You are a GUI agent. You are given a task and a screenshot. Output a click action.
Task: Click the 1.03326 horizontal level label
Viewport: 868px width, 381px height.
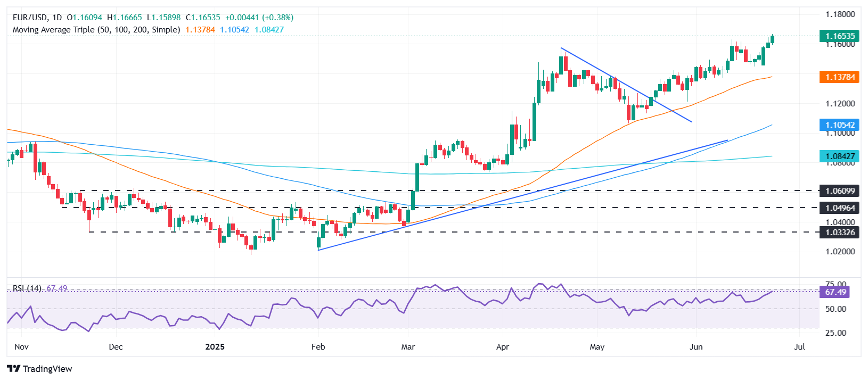pyautogui.click(x=840, y=232)
